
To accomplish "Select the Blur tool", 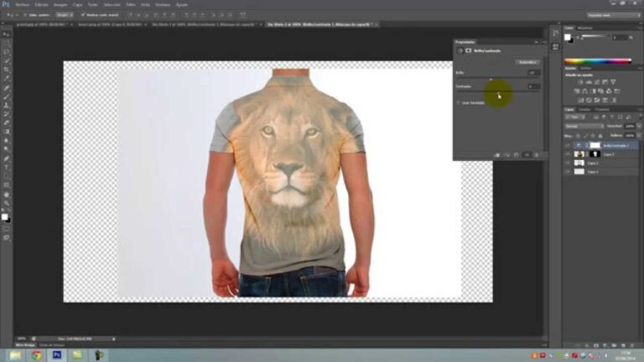I will (x=6, y=141).
